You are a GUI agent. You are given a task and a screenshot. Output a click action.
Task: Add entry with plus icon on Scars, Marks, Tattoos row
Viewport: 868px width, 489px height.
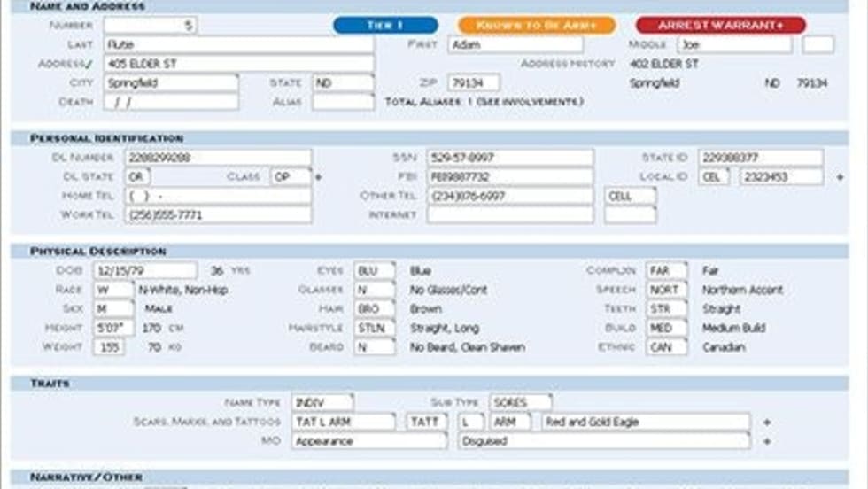click(766, 423)
